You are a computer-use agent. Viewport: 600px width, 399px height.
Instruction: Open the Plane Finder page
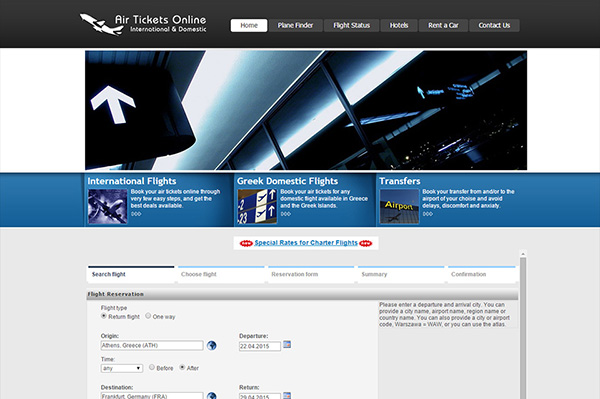pos(295,25)
